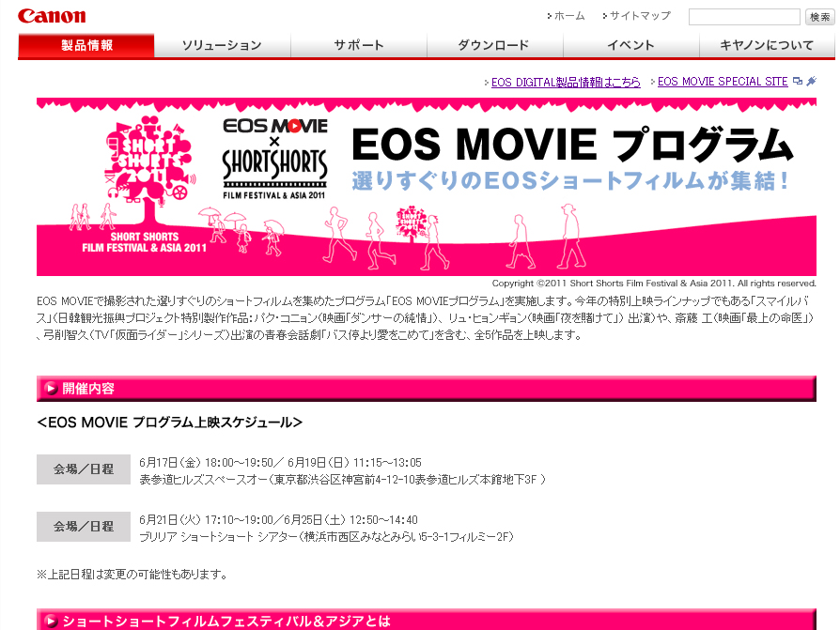The height and width of the screenshot is (630, 840).
Task: Open the EOS MOVIE SPECIAL SITE link
Action: click(723, 82)
